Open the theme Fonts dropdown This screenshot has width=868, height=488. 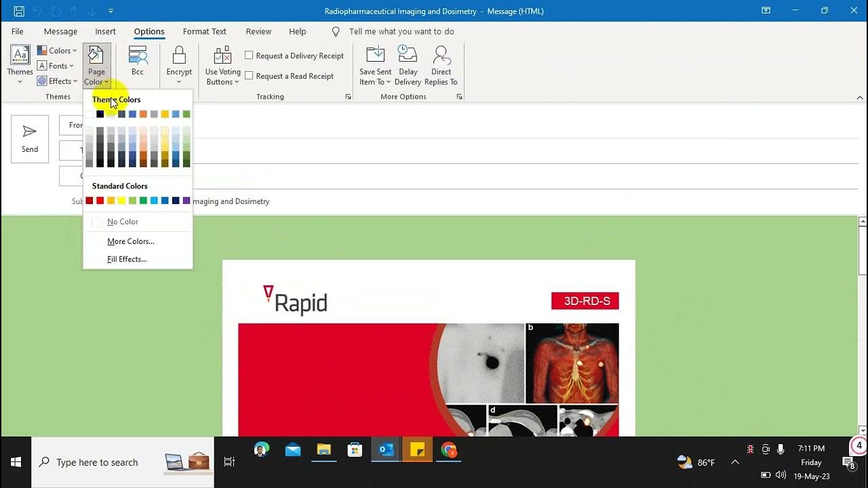(x=56, y=66)
